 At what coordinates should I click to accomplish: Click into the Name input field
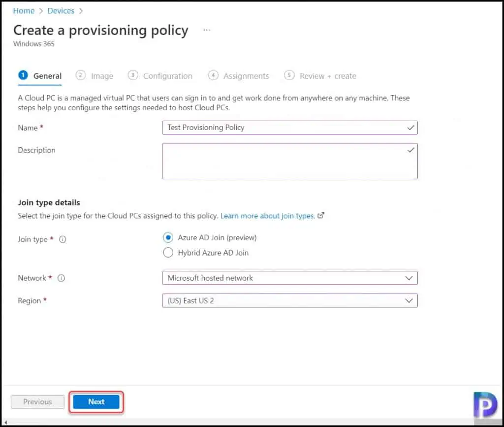(x=289, y=128)
